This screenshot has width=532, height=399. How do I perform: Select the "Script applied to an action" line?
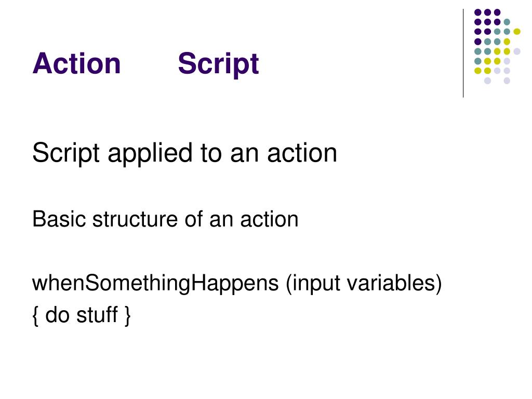coord(184,153)
